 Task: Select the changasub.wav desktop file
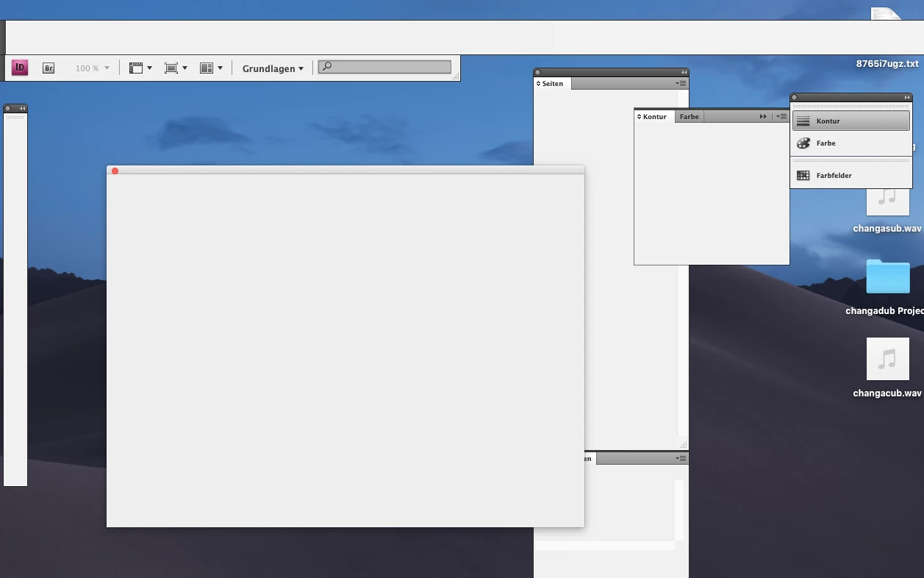click(x=887, y=209)
